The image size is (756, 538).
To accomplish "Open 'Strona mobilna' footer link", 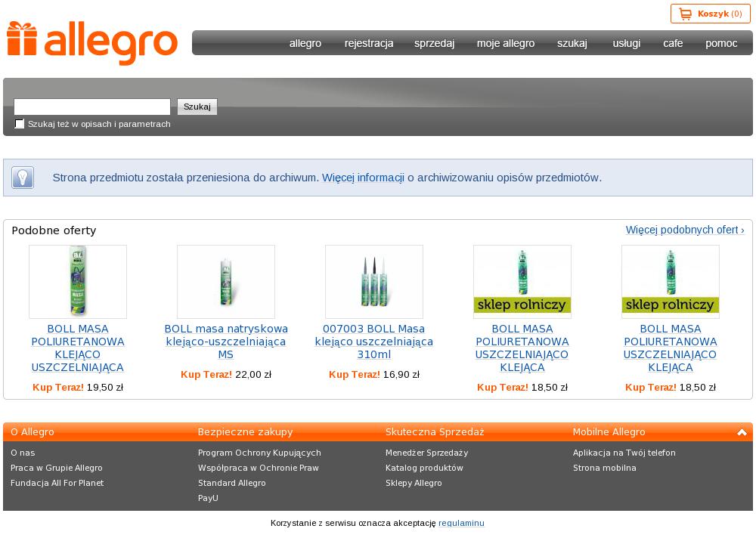I will coord(605,468).
